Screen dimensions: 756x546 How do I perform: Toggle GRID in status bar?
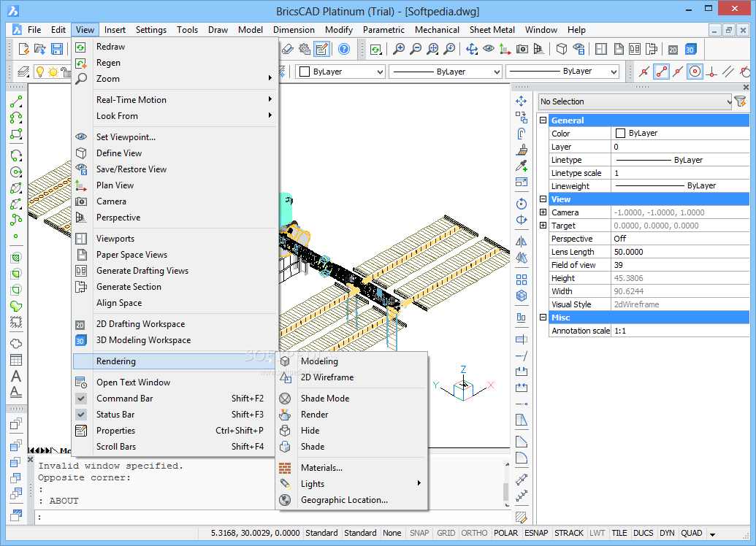tap(446, 533)
